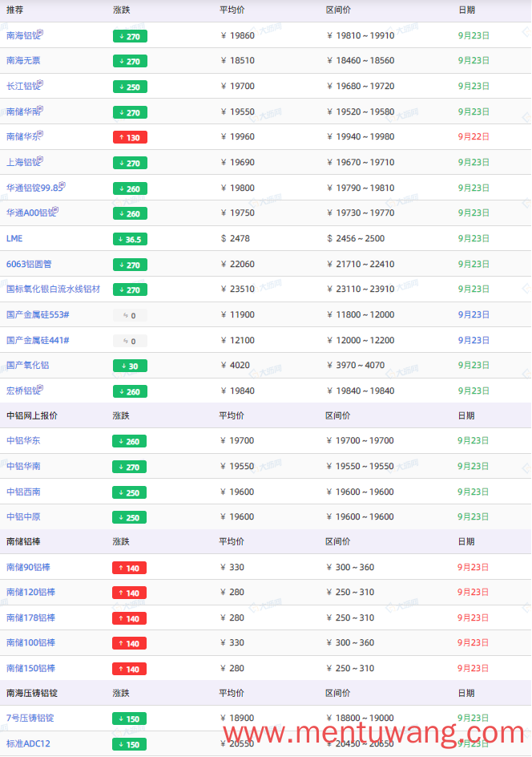The image size is (532, 757).
Task: Click the small icon beside 宏桥铝锭
Action: pyautogui.click(x=41, y=387)
